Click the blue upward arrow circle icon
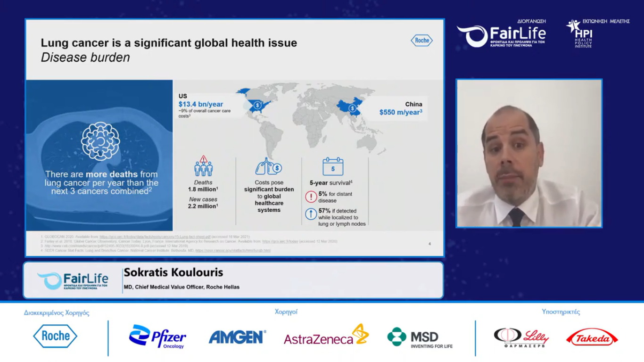Viewport: 644px width, 362px height. [311, 214]
